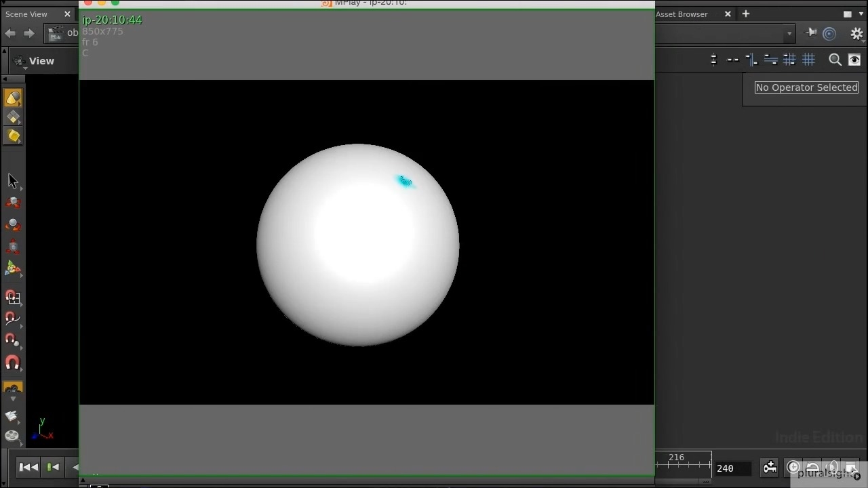Jump to the first frame
The width and height of the screenshot is (868, 488).
28,467
